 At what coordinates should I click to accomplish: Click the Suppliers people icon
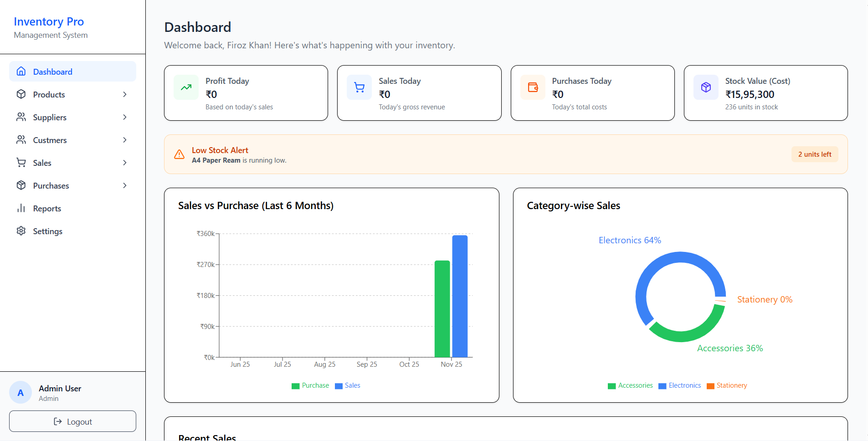(21, 117)
